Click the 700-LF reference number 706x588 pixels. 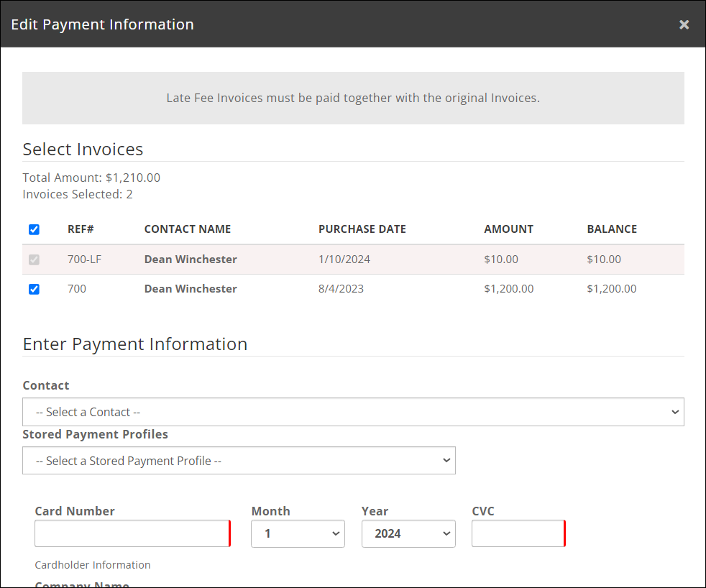[x=84, y=259]
